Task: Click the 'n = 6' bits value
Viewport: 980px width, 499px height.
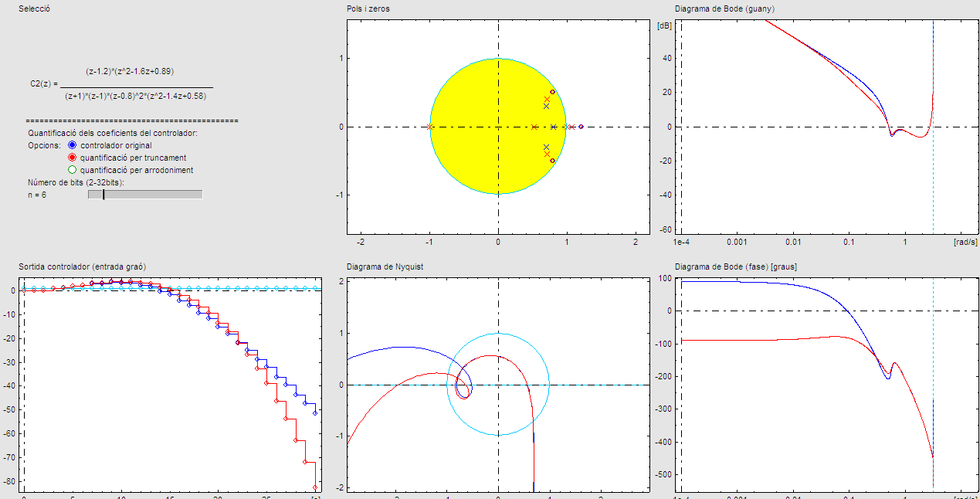Action: coord(36,195)
